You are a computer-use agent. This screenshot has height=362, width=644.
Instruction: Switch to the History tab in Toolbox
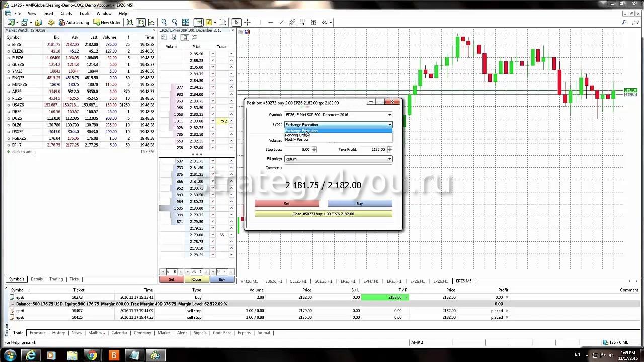tap(58, 333)
